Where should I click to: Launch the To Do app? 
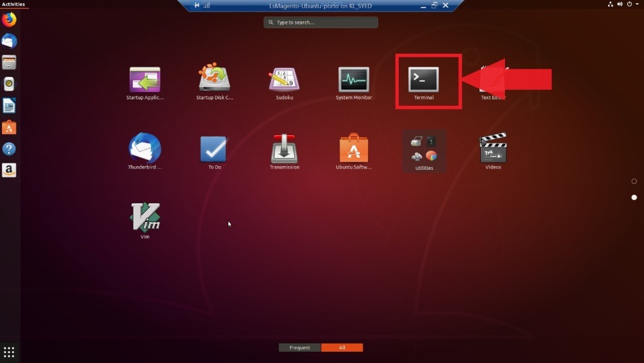click(x=214, y=152)
